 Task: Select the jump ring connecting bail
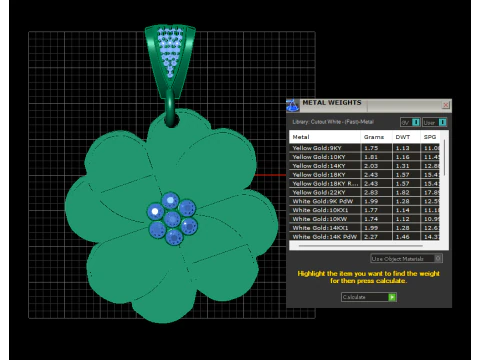pos(171,108)
